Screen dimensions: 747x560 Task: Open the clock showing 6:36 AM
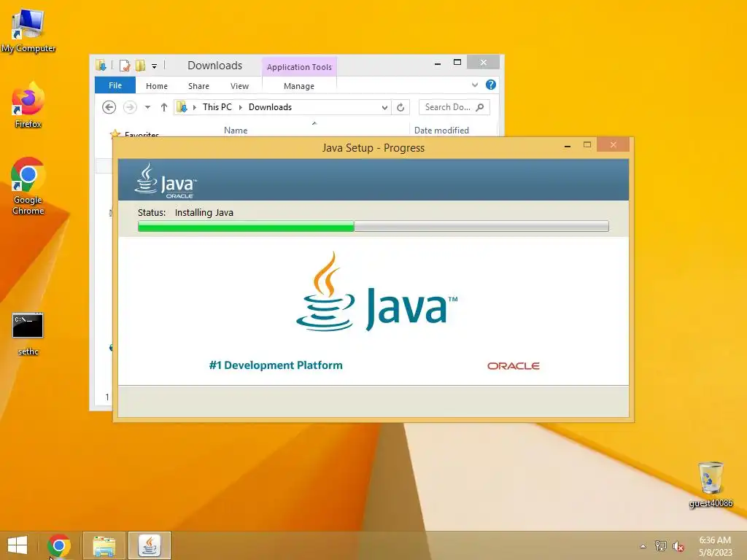715,545
